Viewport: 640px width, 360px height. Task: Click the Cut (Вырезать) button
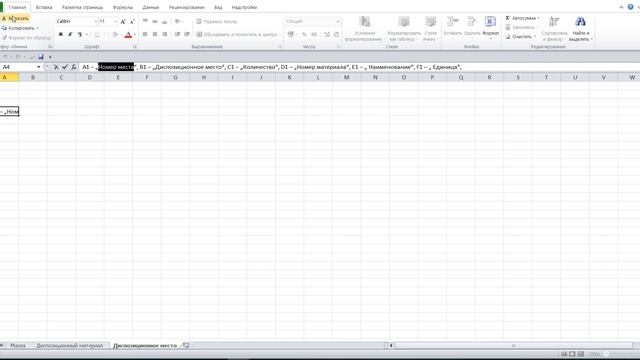tap(15, 18)
